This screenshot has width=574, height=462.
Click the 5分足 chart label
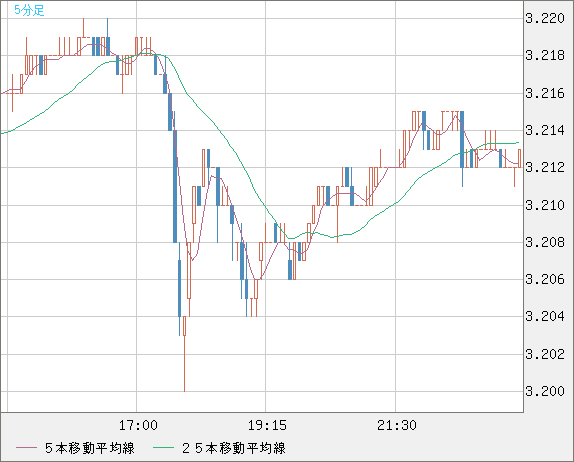29,10
